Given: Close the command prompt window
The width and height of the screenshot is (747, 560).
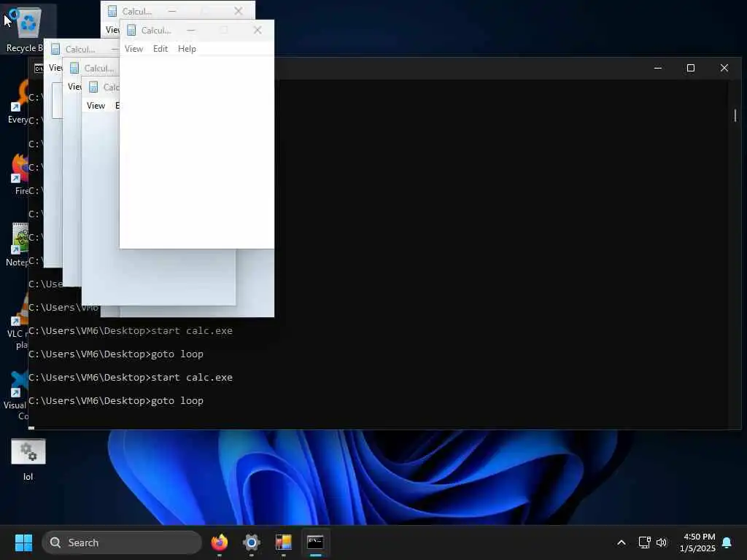Looking at the screenshot, I should (724, 68).
